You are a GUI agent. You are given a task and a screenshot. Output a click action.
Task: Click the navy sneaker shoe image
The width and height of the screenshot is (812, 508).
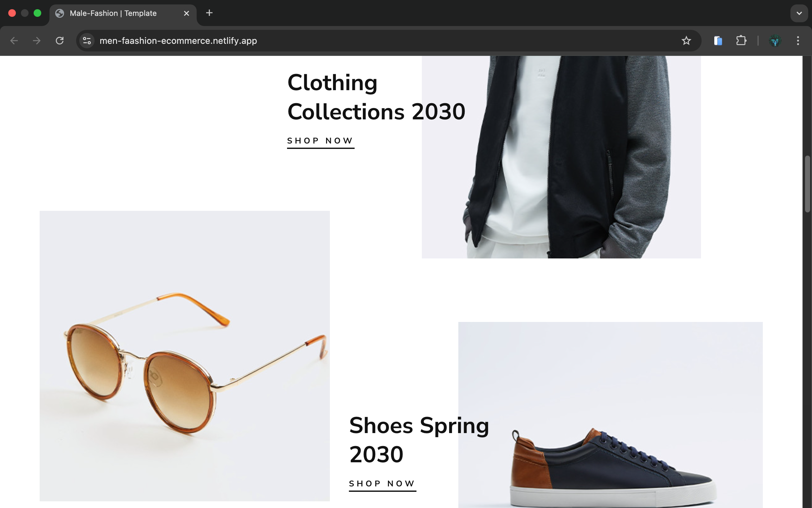(610, 415)
